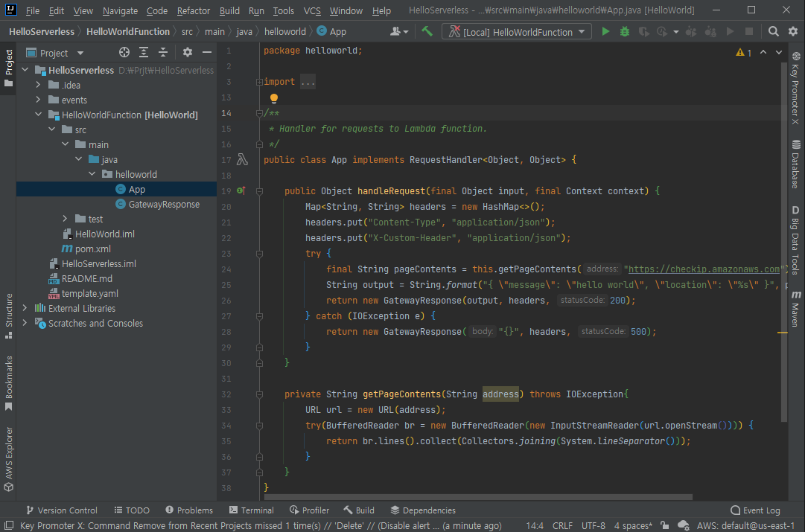Fold the handleRequest method at line 19
This screenshot has width=805, height=532.
[259, 191]
